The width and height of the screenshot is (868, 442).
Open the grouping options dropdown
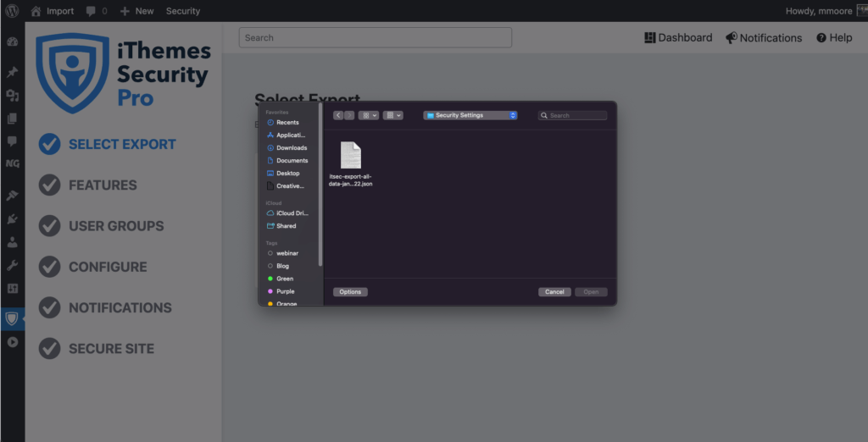point(393,116)
